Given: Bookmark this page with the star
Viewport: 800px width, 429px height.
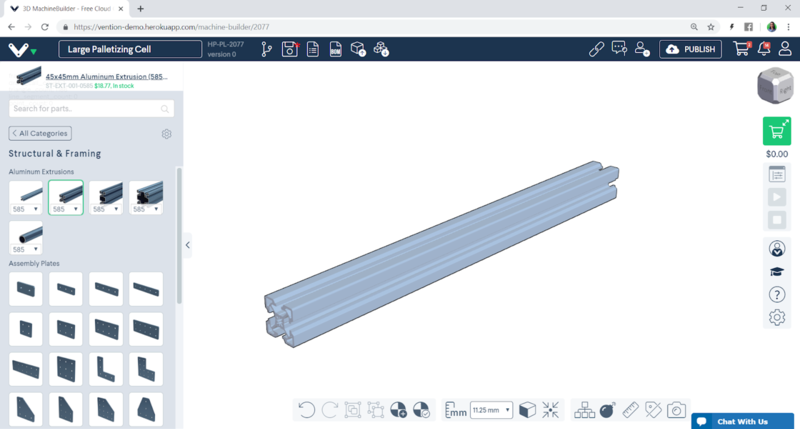Looking at the screenshot, I should [711, 27].
